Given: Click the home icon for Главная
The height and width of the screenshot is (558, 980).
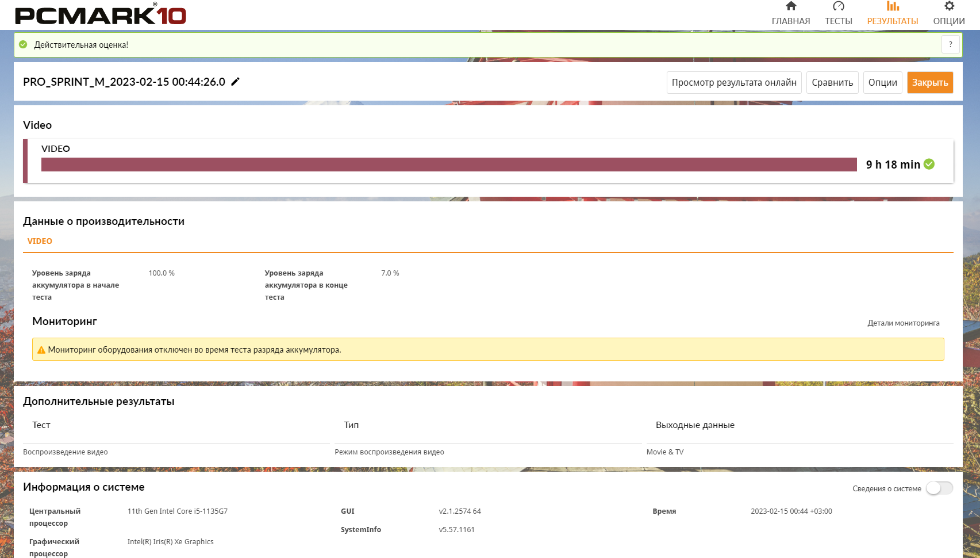Looking at the screenshot, I should tap(791, 6).
